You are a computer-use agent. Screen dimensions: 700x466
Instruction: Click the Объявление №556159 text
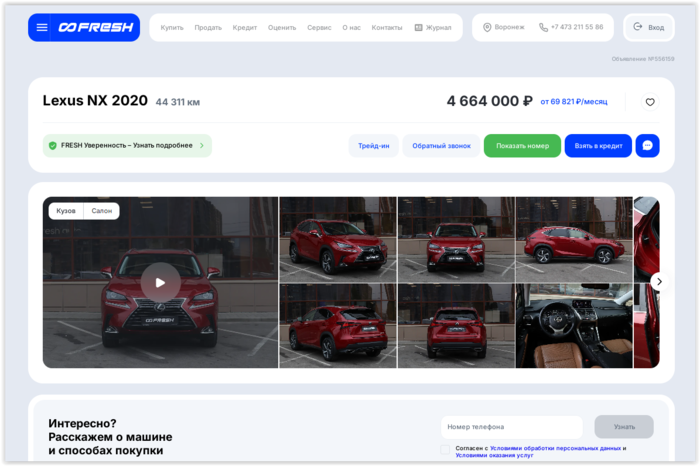(x=643, y=59)
